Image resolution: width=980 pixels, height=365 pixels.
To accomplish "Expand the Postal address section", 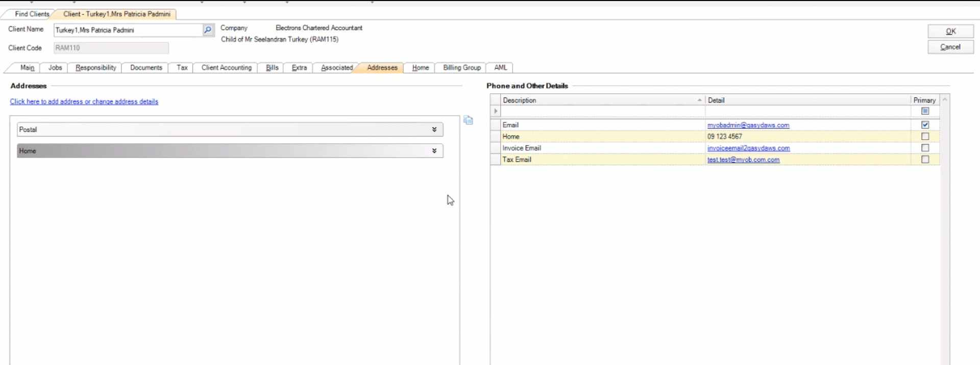I will coord(434,129).
